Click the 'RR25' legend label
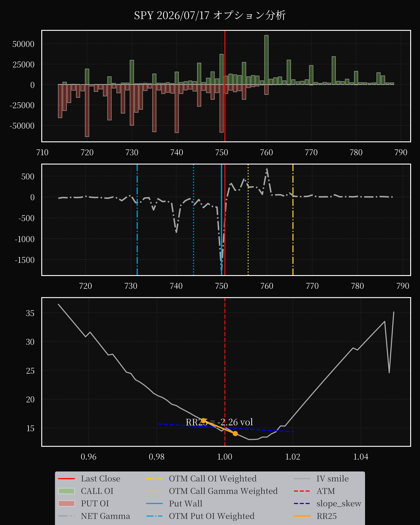 click(x=327, y=516)
